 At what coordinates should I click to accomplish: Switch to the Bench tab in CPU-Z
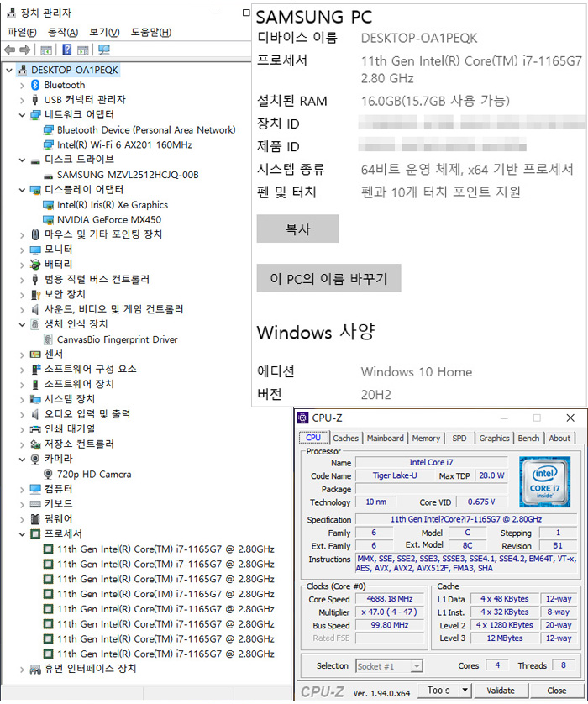point(528,439)
